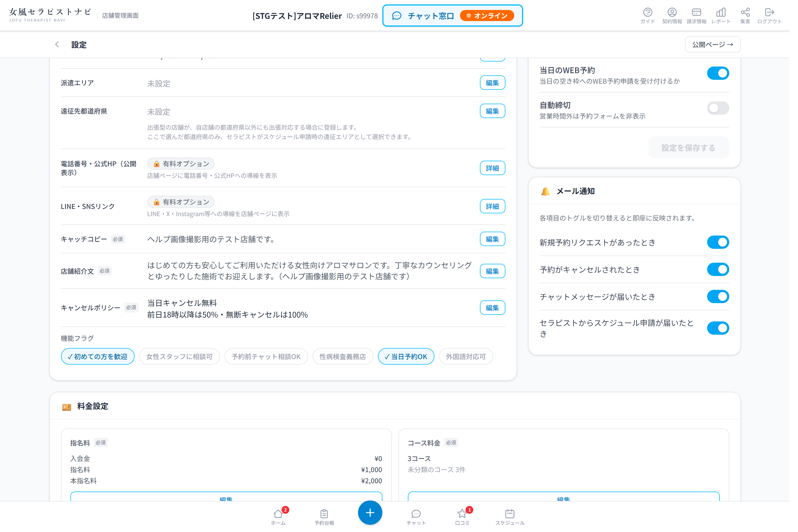
Task: Toggle チャットメッセージが届いたとき notification
Action: coord(725,300)
